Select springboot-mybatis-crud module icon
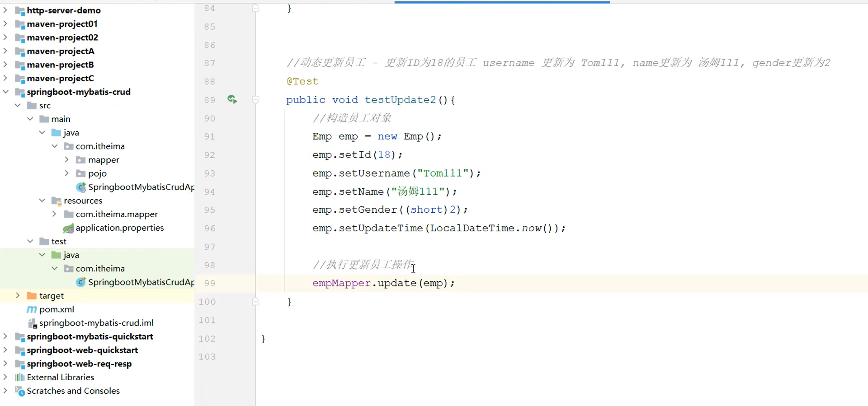868x406 pixels. coord(19,92)
